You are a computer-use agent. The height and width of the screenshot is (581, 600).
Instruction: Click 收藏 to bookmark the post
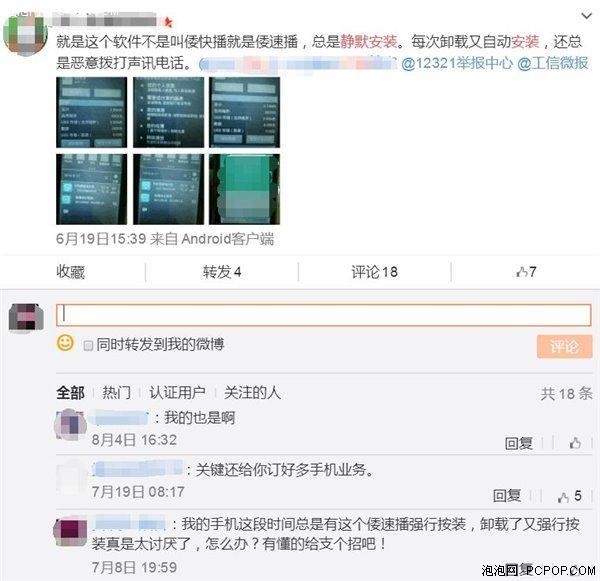pyautogui.click(x=70, y=272)
